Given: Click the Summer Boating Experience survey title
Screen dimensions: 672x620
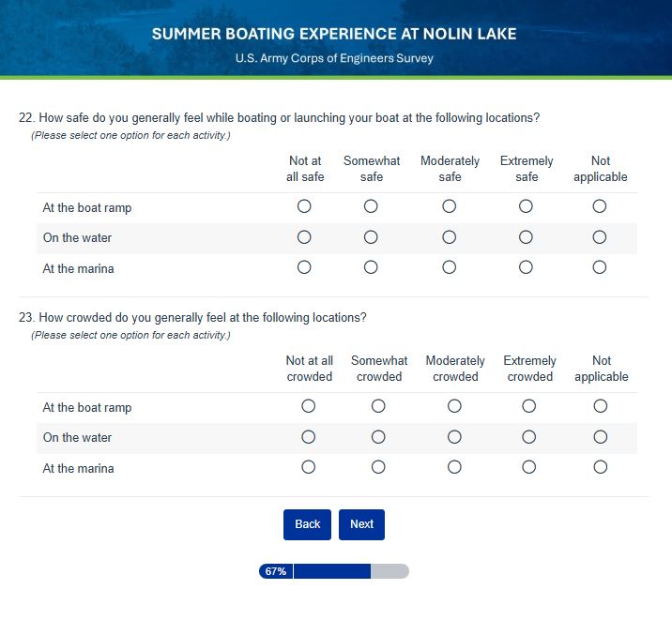Looking at the screenshot, I should (x=334, y=34).
